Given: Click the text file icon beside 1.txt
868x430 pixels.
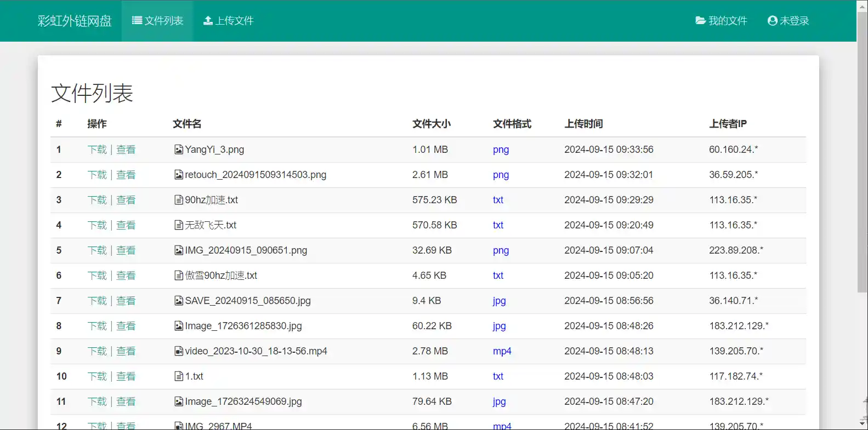Looking at the screenshot, I should tap(178, 376).
